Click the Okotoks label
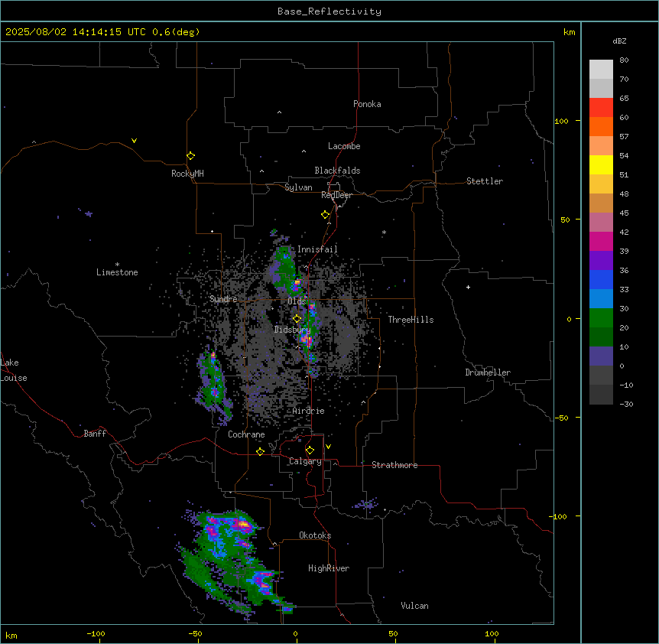Screen dimensions: 659x644 pos(315,535)
